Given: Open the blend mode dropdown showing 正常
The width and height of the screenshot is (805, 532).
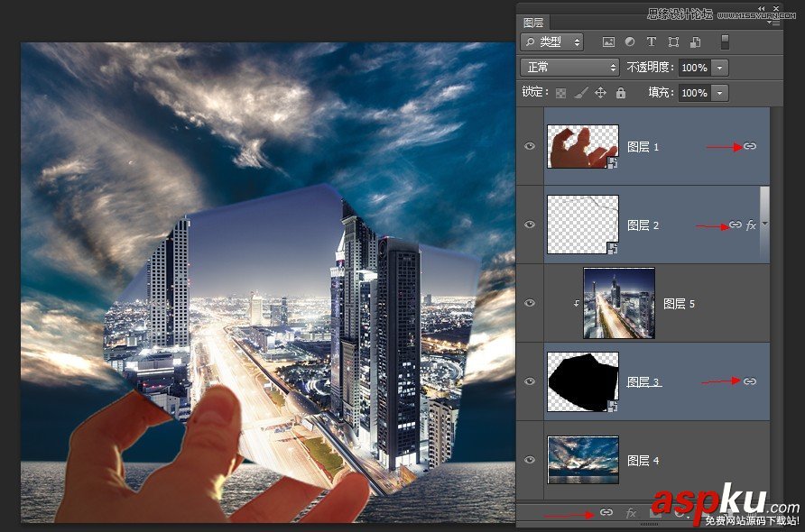Looking at the screenshot, I should pos(569,67).
